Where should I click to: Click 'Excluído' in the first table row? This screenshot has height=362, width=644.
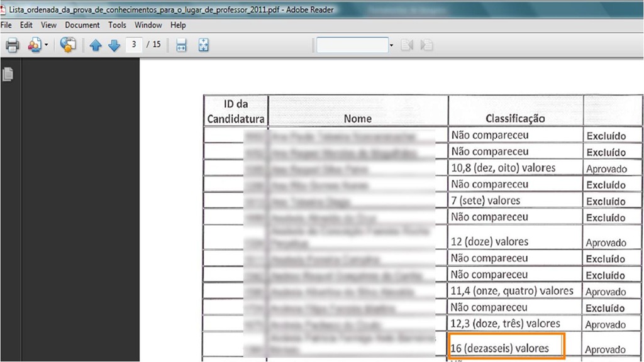coord(606,136)
